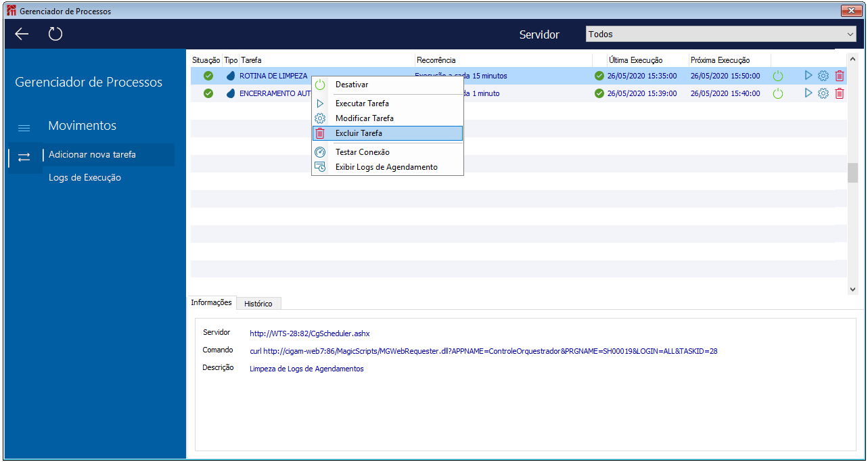Switch to the Histórico tab
The width and height of the screenshot is (868, 462).
click(x=258, y=304)
